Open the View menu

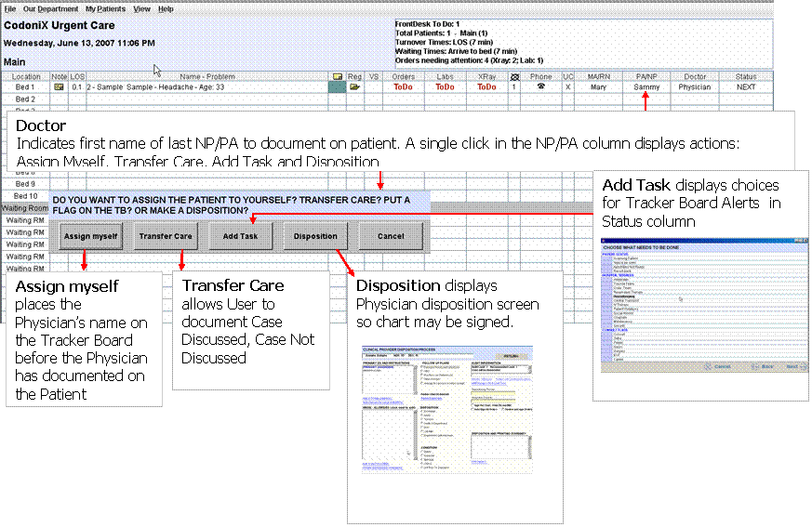pyautogui.click(x=141, y=8)
